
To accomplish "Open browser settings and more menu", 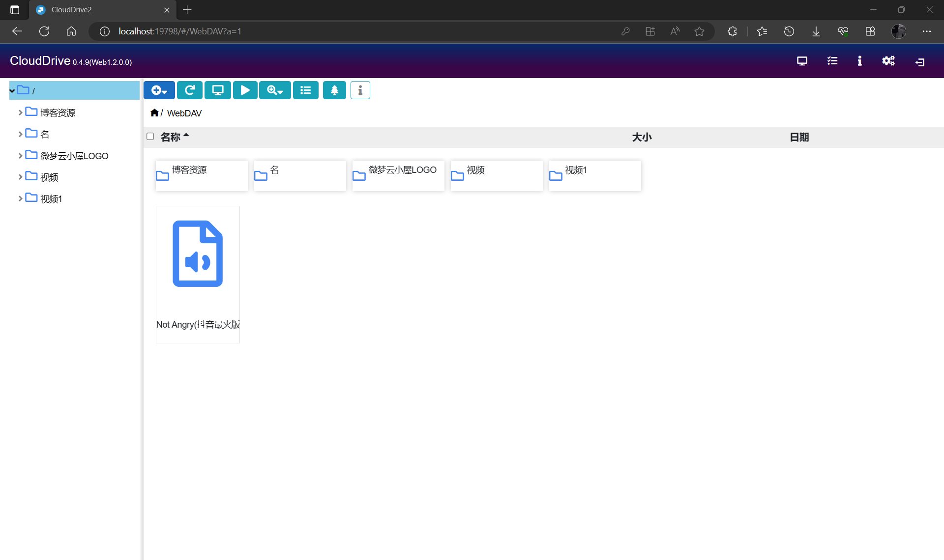I will point(927,31).
